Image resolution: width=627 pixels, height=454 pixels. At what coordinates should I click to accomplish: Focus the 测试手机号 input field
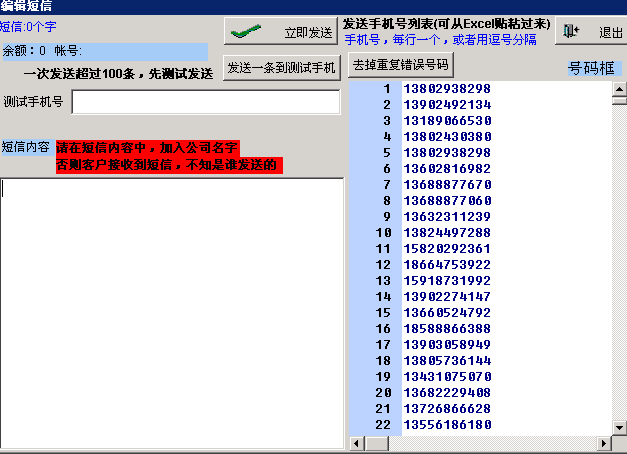(205, 103)
